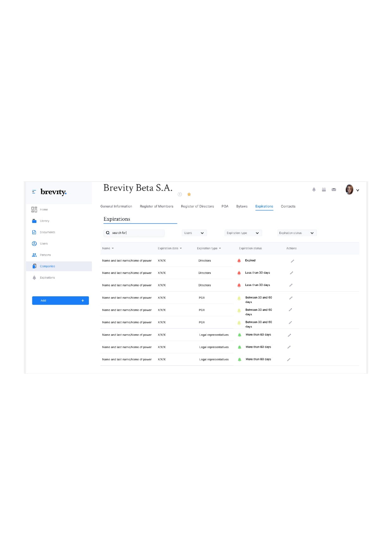The width and height of the screenshot is (392, 555).
Task: Open the mail envelope icon in header
Action: pyautogui.click(x=334, y=189)
